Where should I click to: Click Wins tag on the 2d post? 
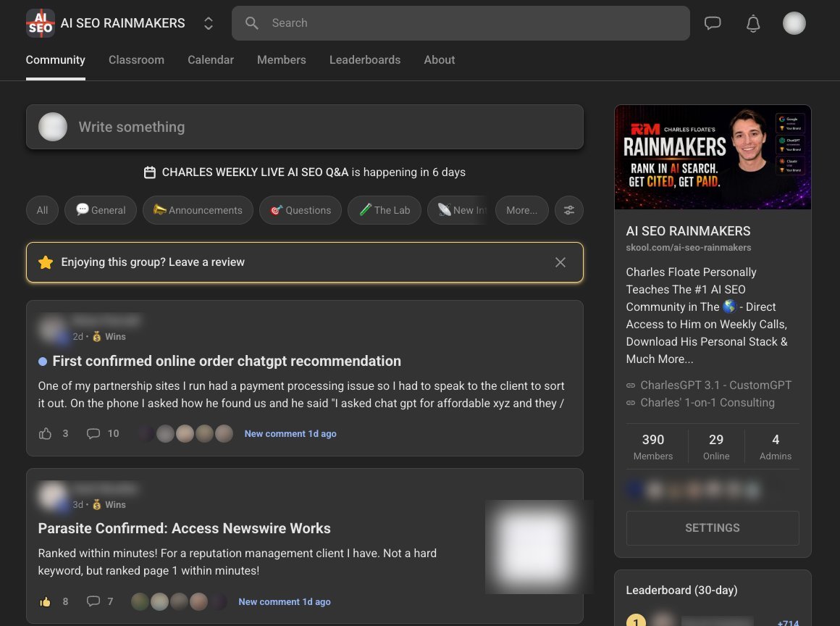(x=109, y=337)
